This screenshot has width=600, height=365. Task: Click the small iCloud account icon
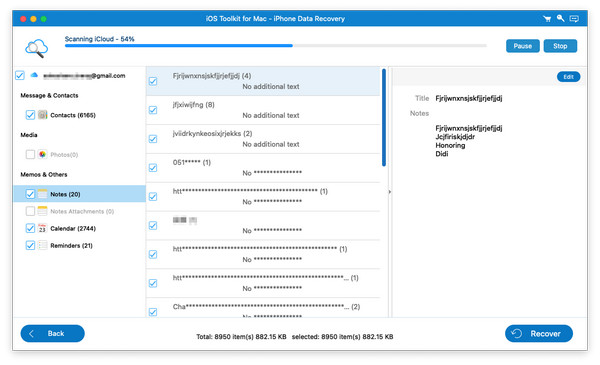point(34,75)
